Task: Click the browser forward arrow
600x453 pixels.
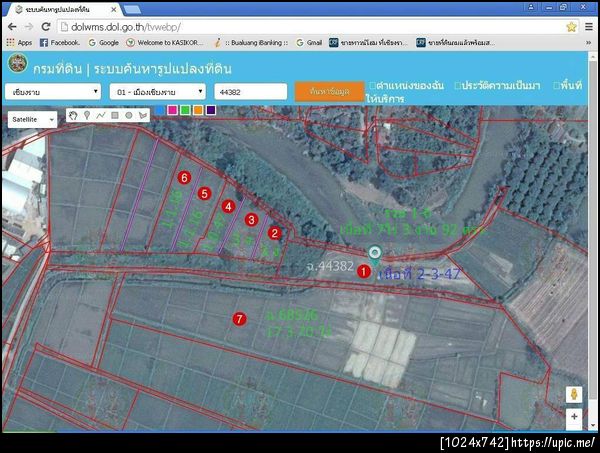Action: pyautogui.click(x=29, y=27)
